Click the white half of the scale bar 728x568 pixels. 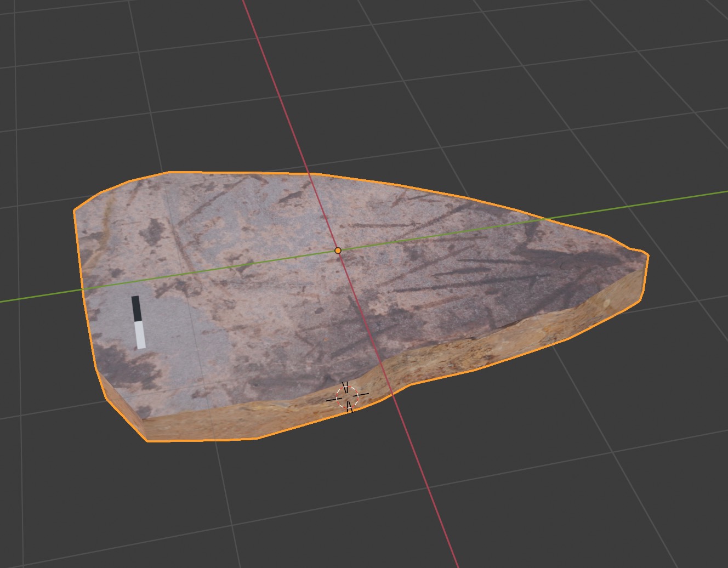point(140,335)
